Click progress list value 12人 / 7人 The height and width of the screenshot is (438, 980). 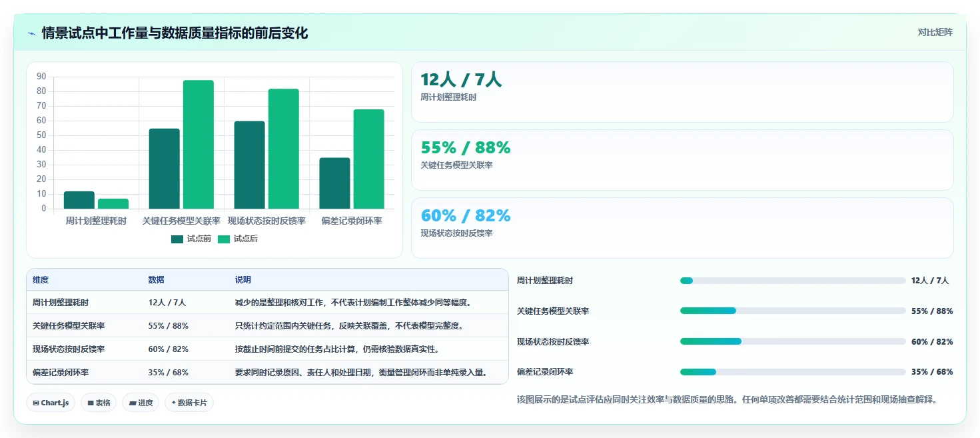click(930, 281)
